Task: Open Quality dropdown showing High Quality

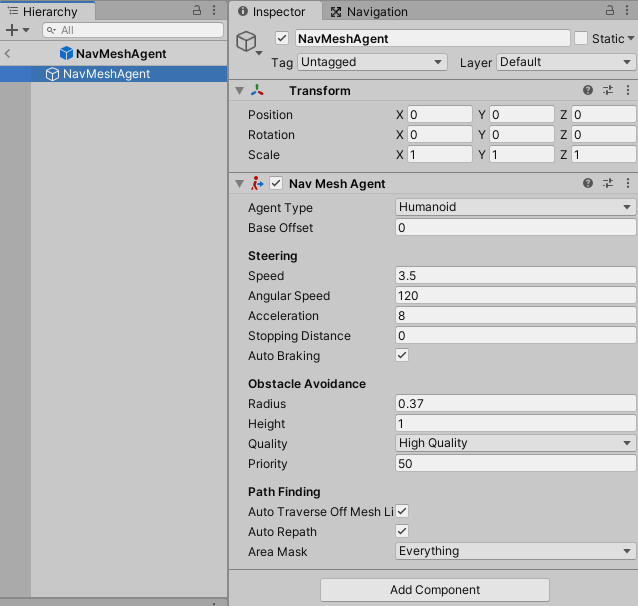Action: (516, 443)
